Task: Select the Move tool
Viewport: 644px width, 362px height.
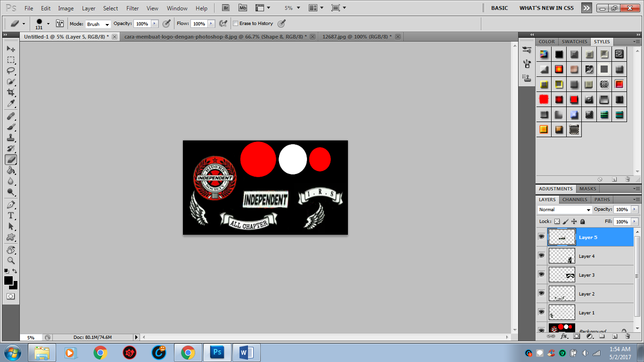Action: point(11,49)
